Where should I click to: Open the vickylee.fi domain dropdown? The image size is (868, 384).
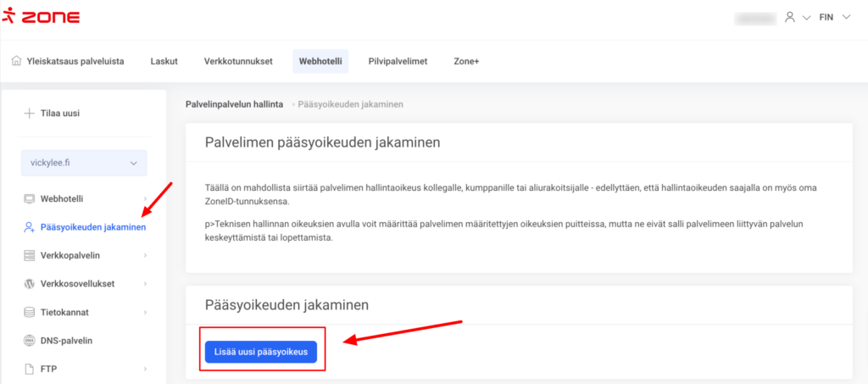tap(83, 163)
